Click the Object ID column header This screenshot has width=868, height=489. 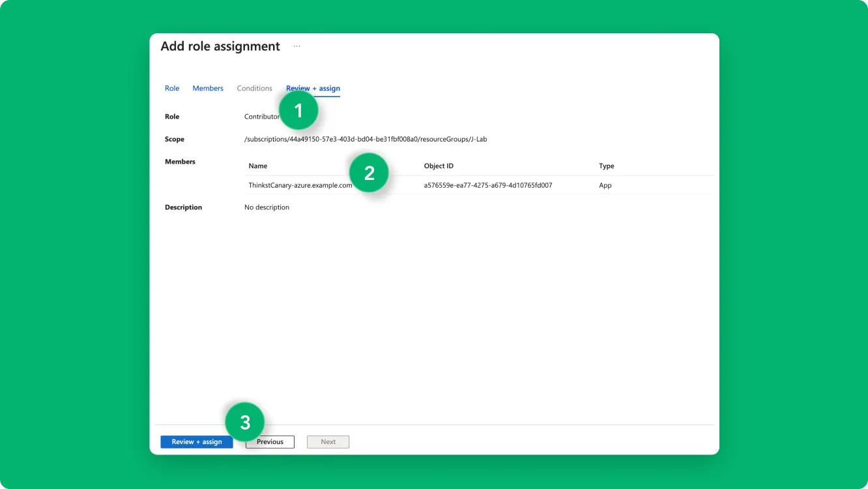click(439, 166)
